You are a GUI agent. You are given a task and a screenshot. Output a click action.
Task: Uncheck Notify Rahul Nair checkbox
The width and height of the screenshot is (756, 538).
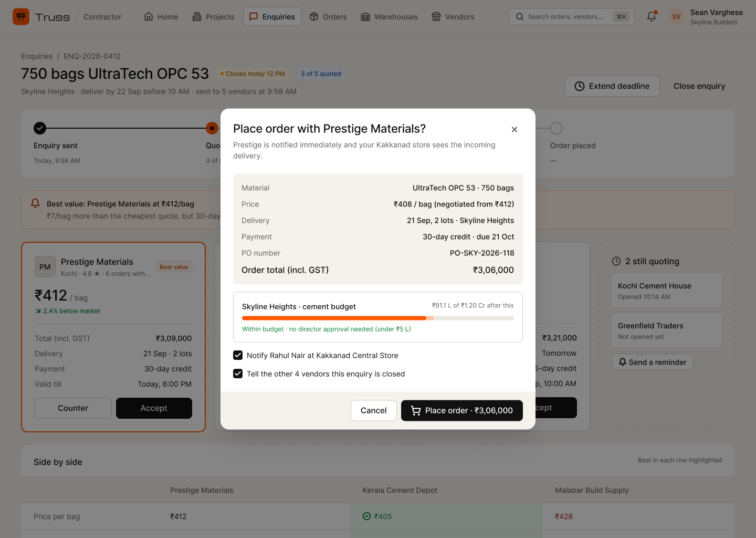click(238, 355)
